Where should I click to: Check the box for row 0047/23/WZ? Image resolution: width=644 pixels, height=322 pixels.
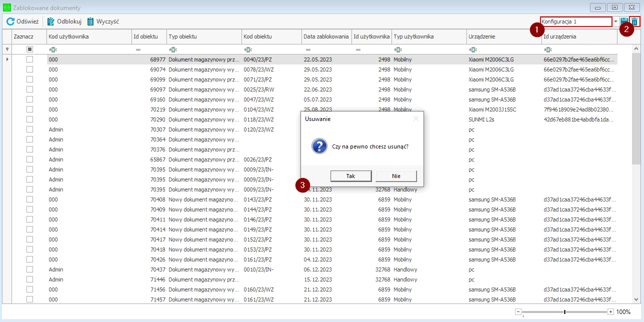point(29,99)
